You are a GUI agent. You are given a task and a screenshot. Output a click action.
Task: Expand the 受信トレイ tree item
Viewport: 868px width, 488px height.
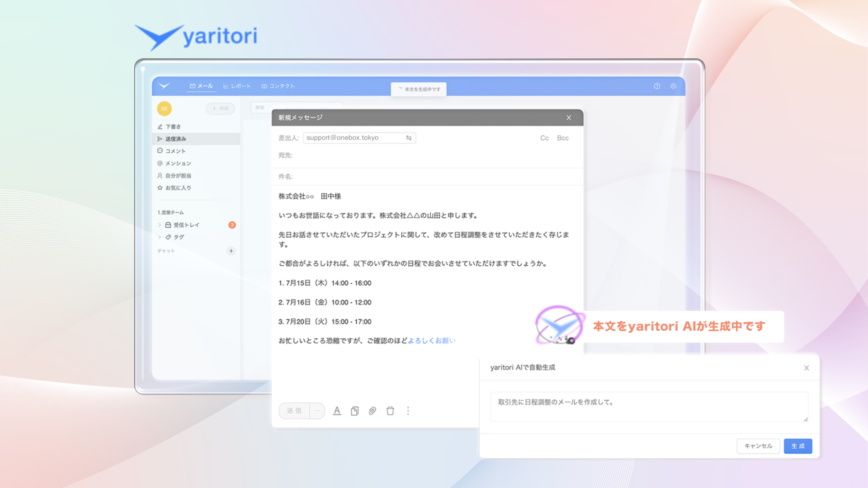point(160,225)
